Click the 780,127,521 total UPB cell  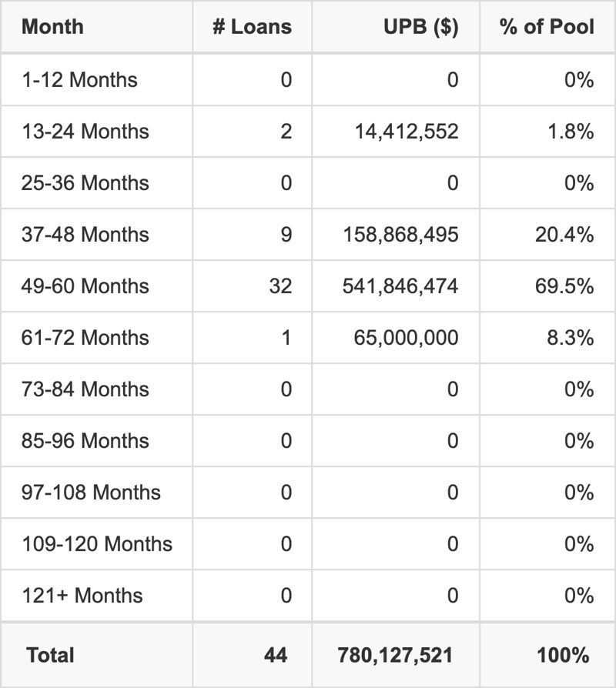(395, 656)
